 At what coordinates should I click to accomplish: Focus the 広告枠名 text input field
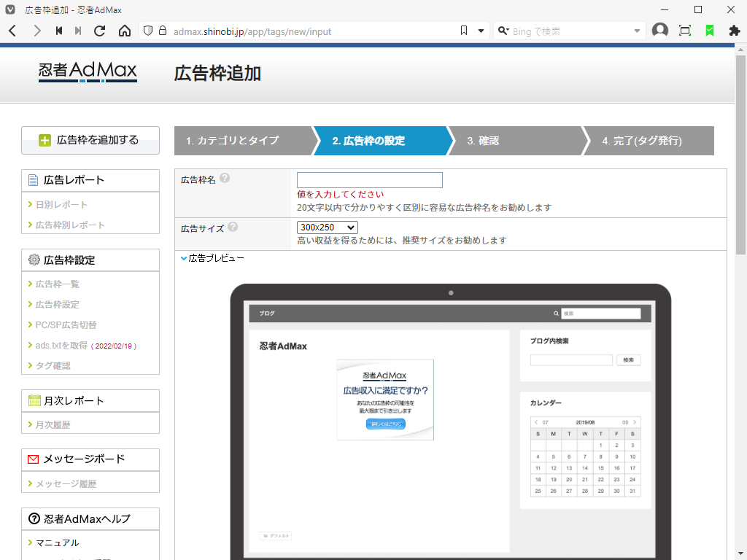pyautogui.click(x=370, y=180)
